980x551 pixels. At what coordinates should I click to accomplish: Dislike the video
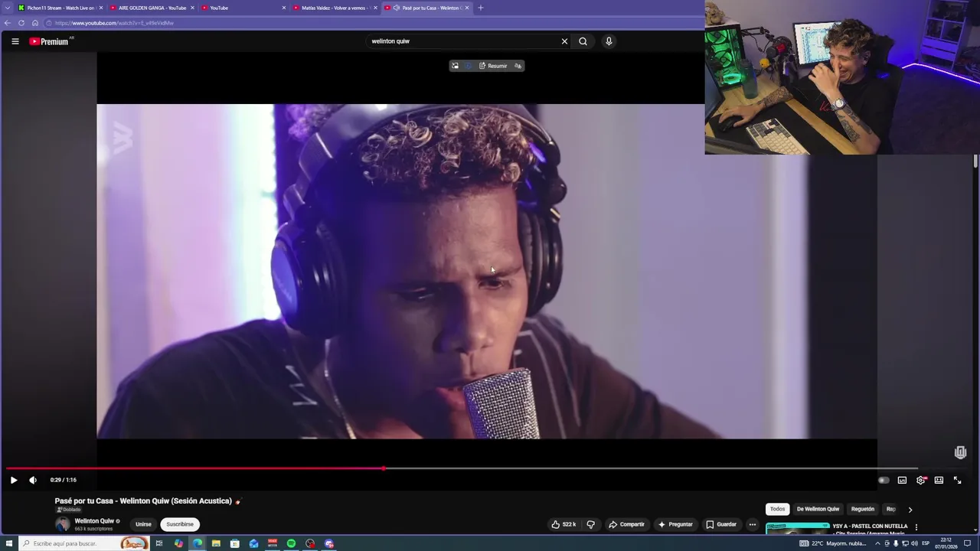pyautogui.click(x=590, y=524)
